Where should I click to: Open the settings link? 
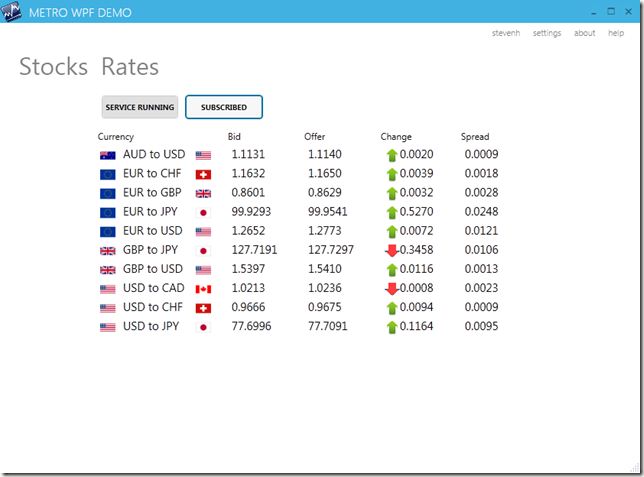pyautogui.click(x=547, y=33)
